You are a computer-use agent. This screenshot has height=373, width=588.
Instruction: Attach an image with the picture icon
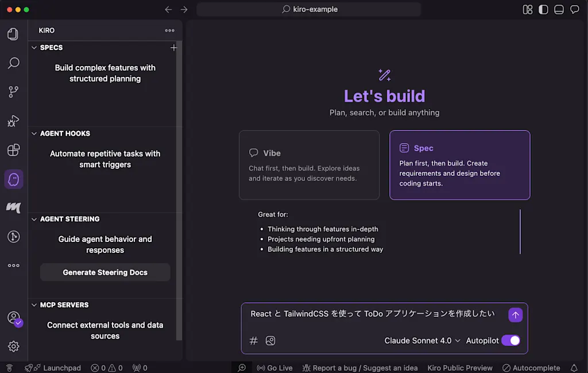click(270, 340)
